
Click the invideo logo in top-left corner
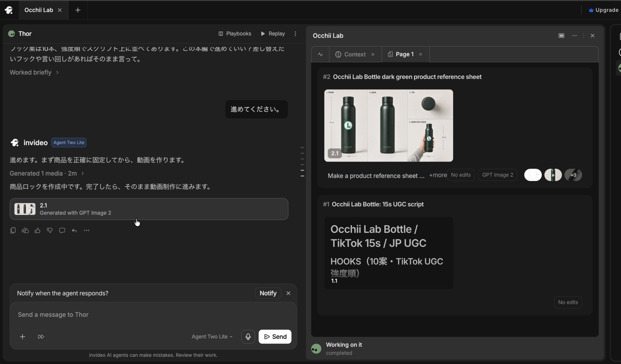coord(9,10)
